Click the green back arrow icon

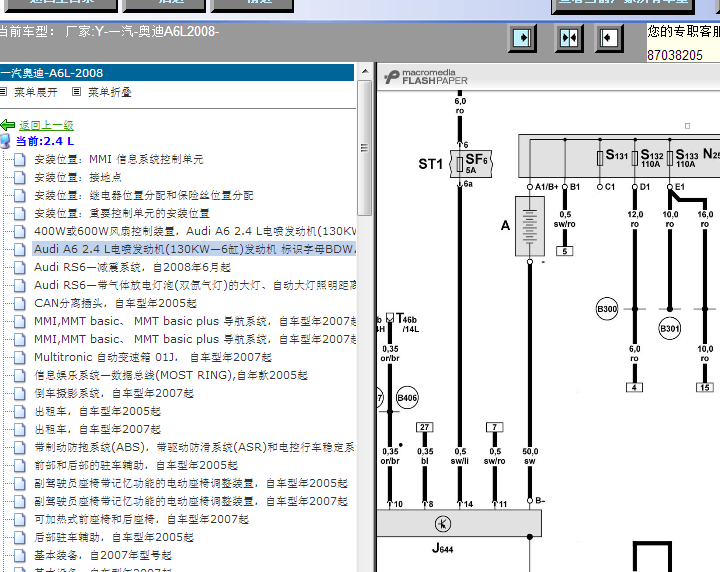click(8, 125)
